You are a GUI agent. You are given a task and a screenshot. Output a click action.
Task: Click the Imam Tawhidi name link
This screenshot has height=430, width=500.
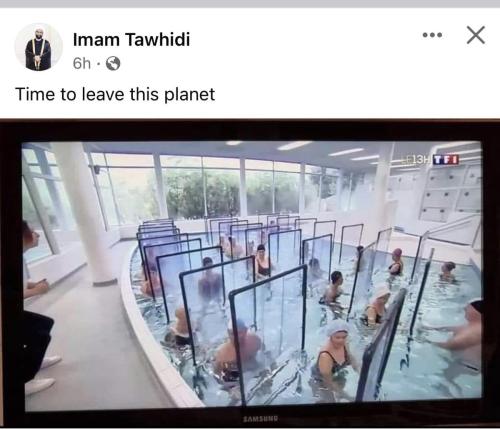pos(131,39)
